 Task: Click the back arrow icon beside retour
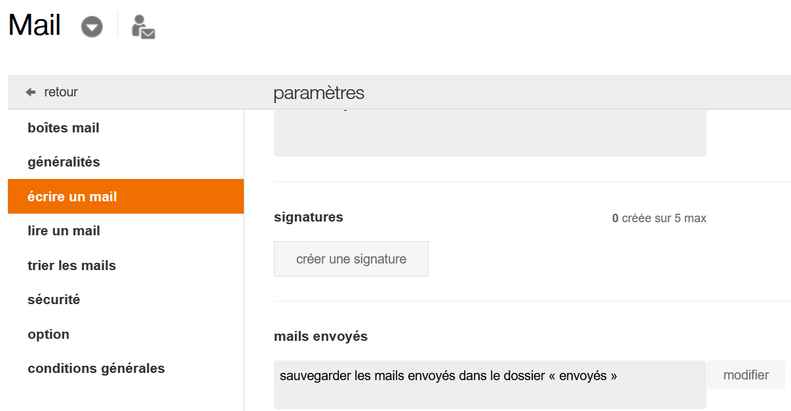tap(31, 92)
